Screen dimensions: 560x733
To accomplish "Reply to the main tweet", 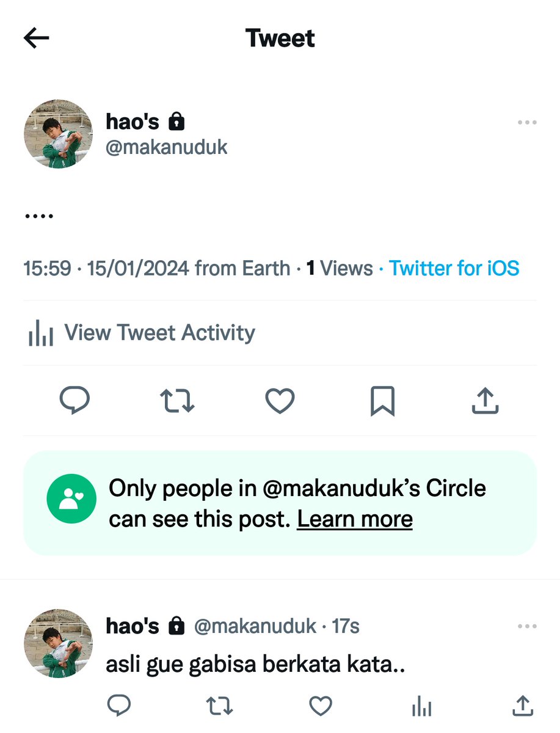I will (x=75, y=401).
